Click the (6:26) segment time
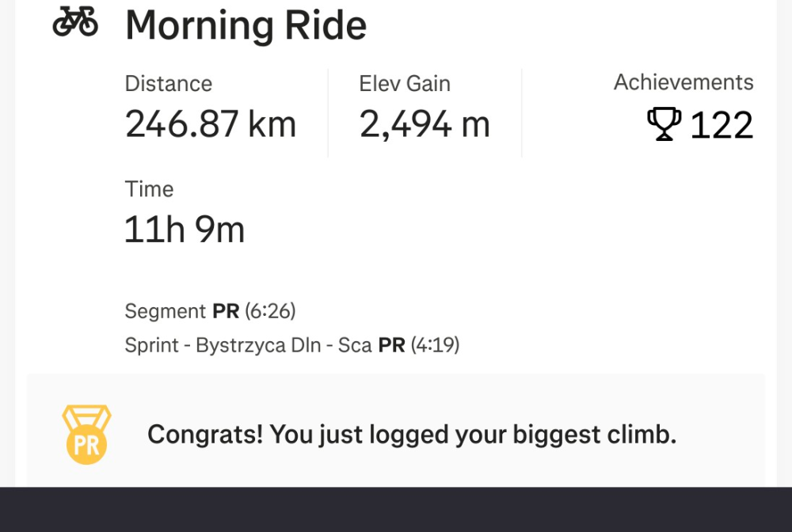 tap(270, 311)
